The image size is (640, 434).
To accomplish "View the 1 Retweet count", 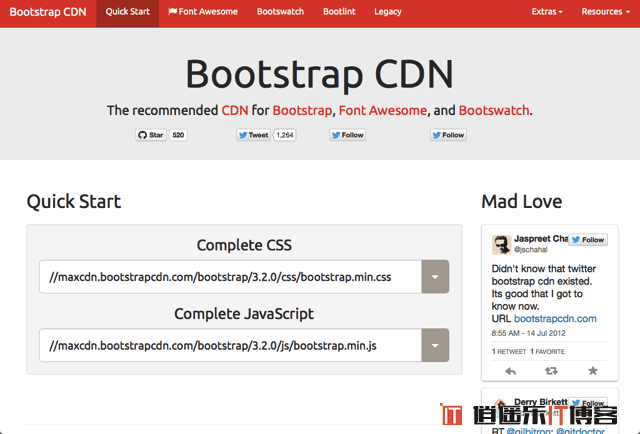I will point(509,352).
